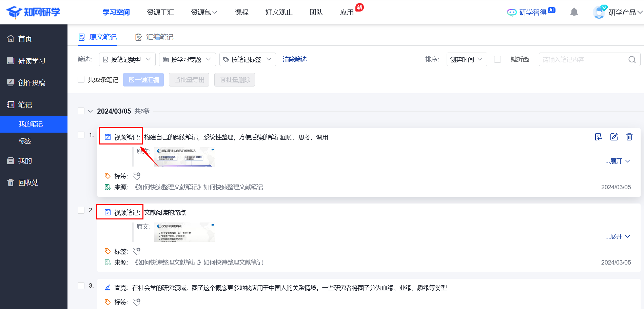The width and height of the screenshot is (644, 309).
Task: Click the notification bell icon
Action: (x=574, y=12)
